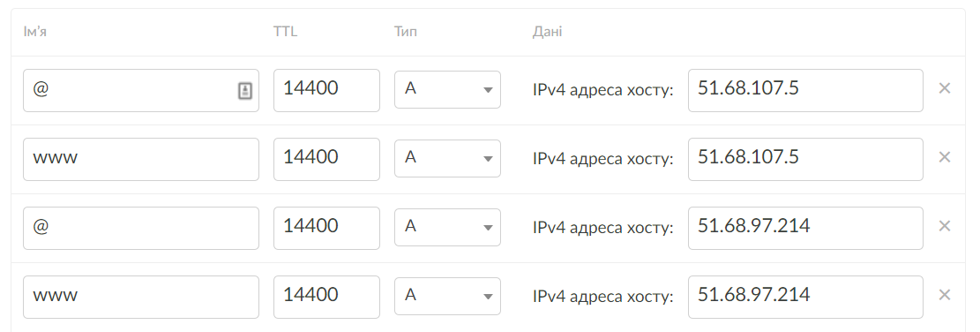Focus the first @ name input field
Screen dimensions: 980x332
[141, 91]
